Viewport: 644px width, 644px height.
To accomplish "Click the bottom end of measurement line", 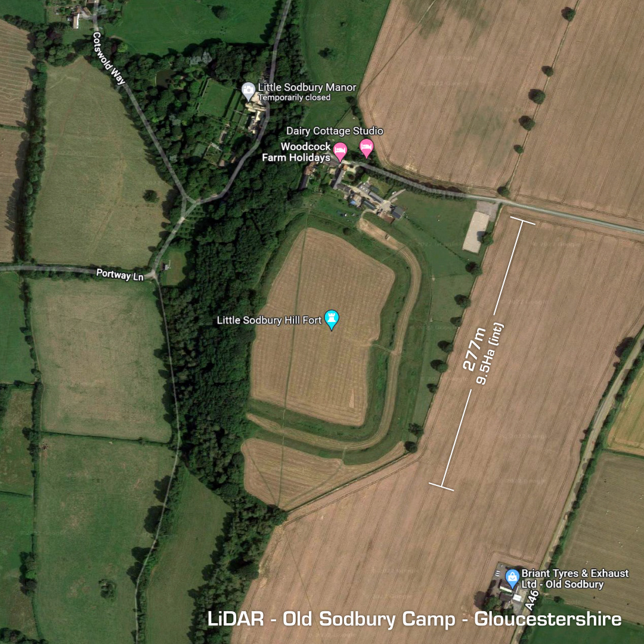I will (441, 487).
